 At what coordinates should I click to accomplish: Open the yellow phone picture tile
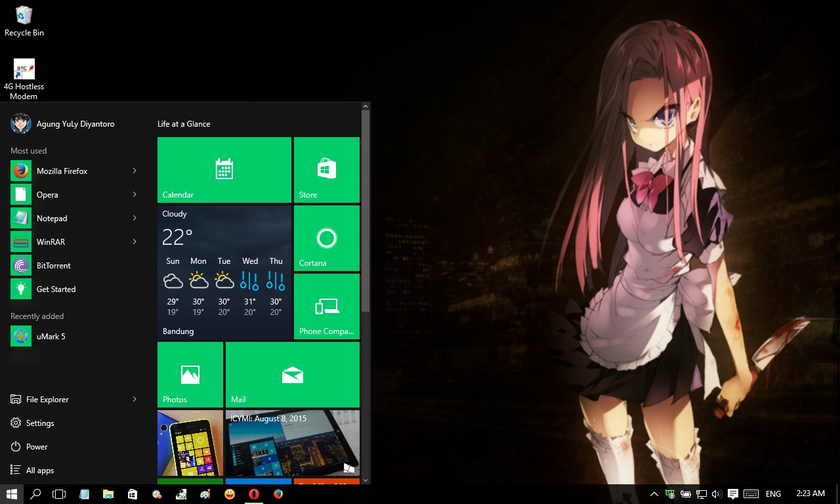coord(190,443)
